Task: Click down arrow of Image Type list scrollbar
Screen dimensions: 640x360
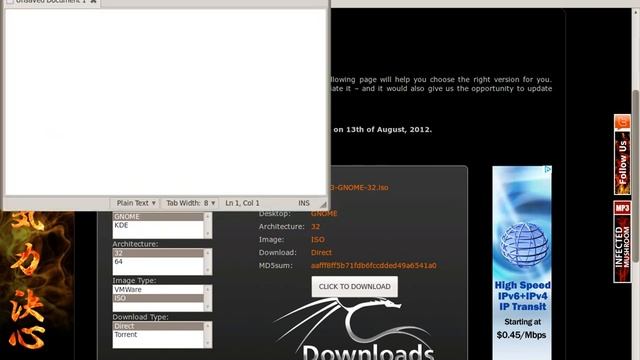Action: click(x=208, y=307)
